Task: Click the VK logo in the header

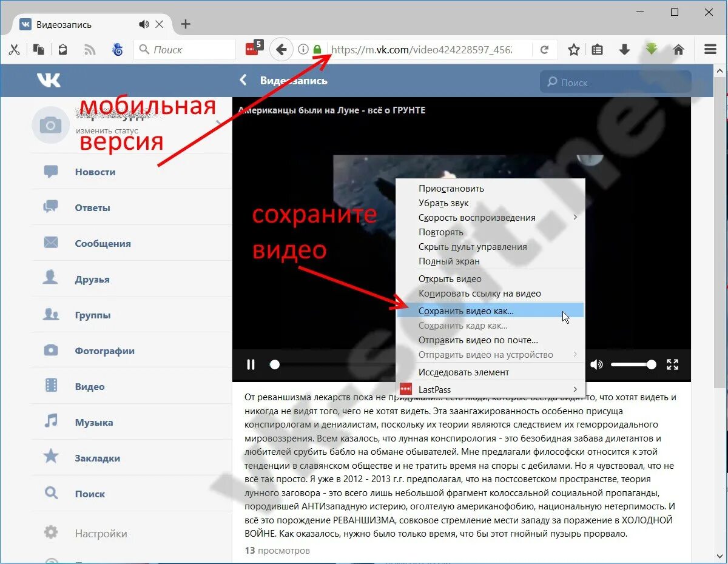Action: pyautogui.click(x=49, y=80)
